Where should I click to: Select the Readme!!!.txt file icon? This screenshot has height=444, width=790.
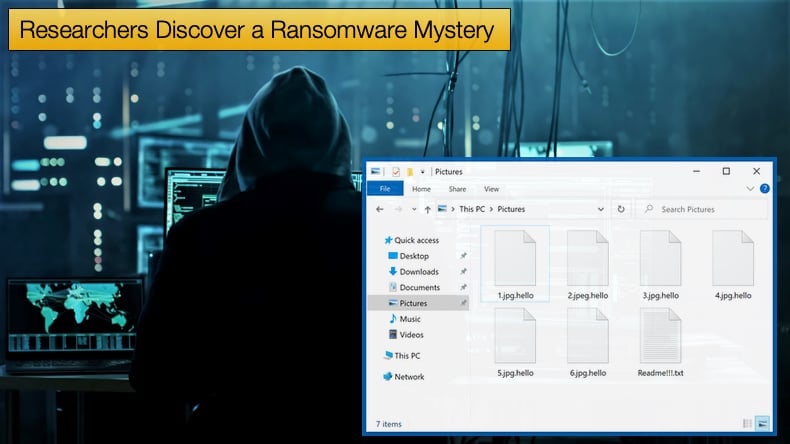660,336
